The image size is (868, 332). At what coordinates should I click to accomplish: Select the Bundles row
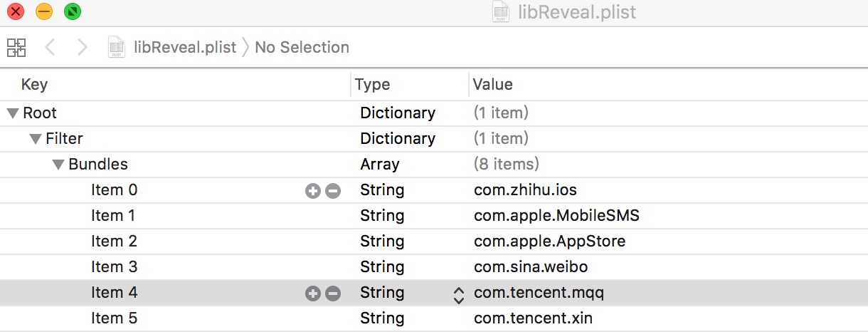click(434, 165)
